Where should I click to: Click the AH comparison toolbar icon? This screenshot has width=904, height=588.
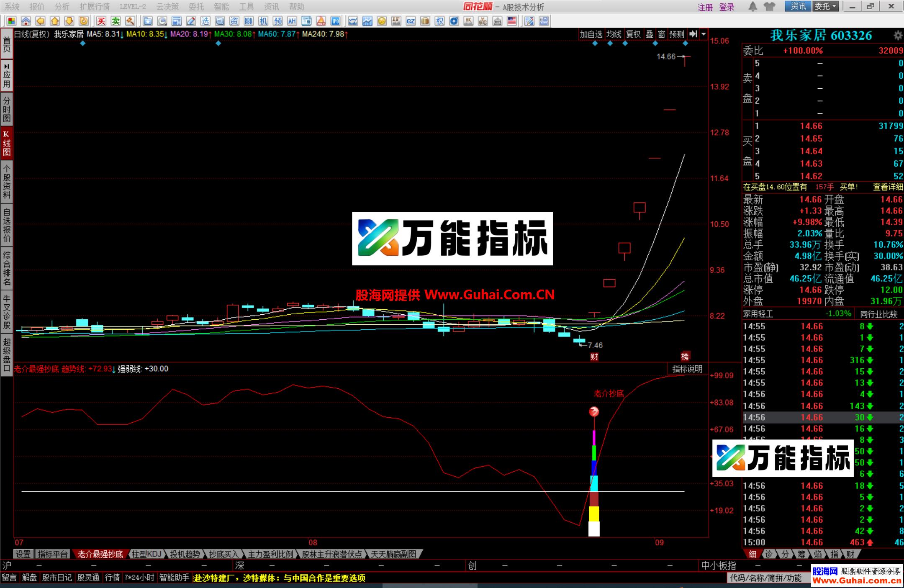[293, 20]
